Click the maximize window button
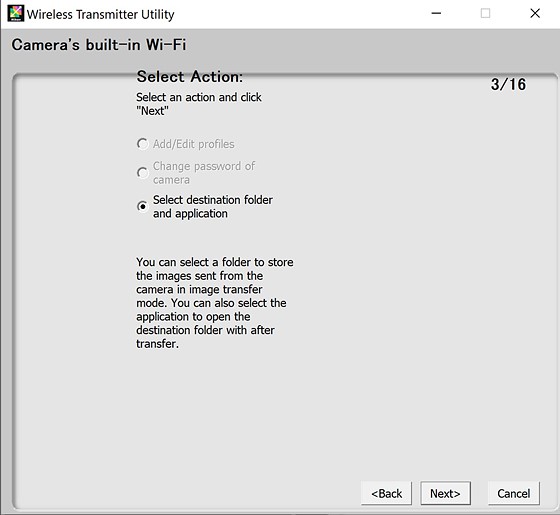The height and width of the screenshot is (515, 560). tap(485, 14)
